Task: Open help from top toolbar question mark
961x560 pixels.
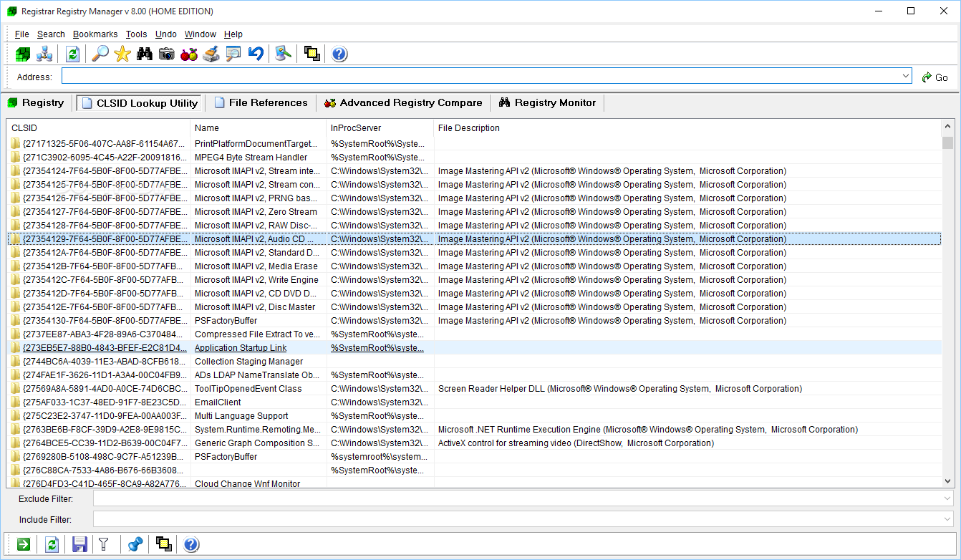Action: click(x=339, y=54)
